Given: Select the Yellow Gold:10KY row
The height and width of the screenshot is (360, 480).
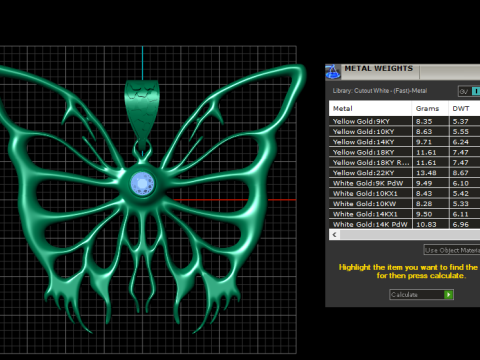Looking at the screenshot, I should [405, 132].
